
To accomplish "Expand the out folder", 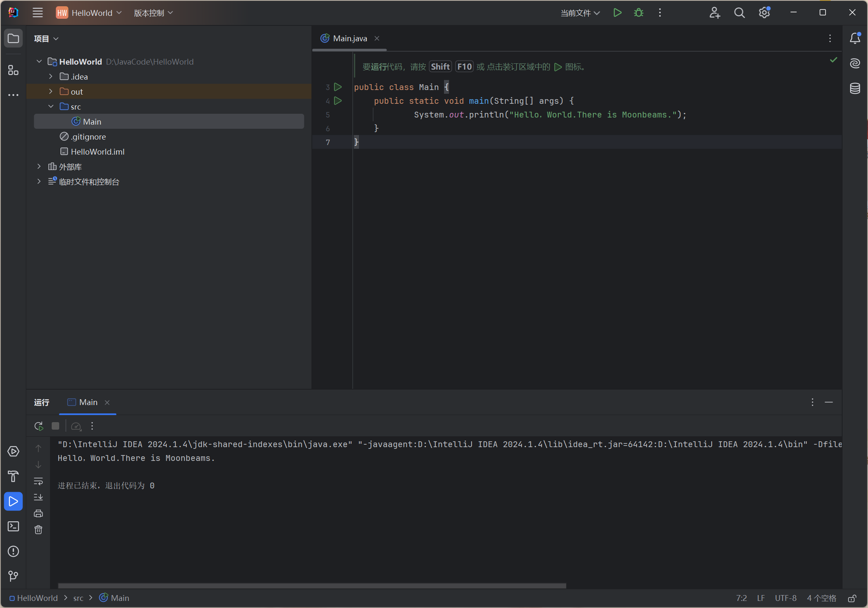I will tap(51, 91).
